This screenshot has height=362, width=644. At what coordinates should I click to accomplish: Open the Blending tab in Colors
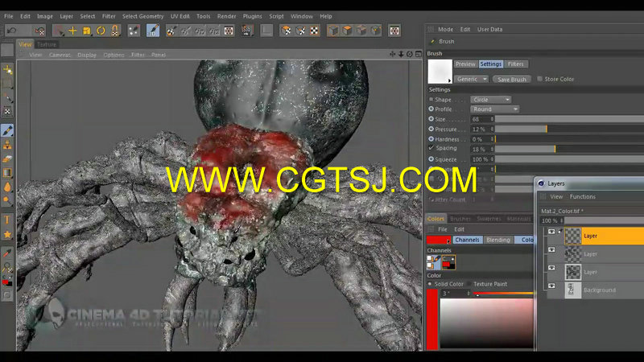tap(498, 240)
